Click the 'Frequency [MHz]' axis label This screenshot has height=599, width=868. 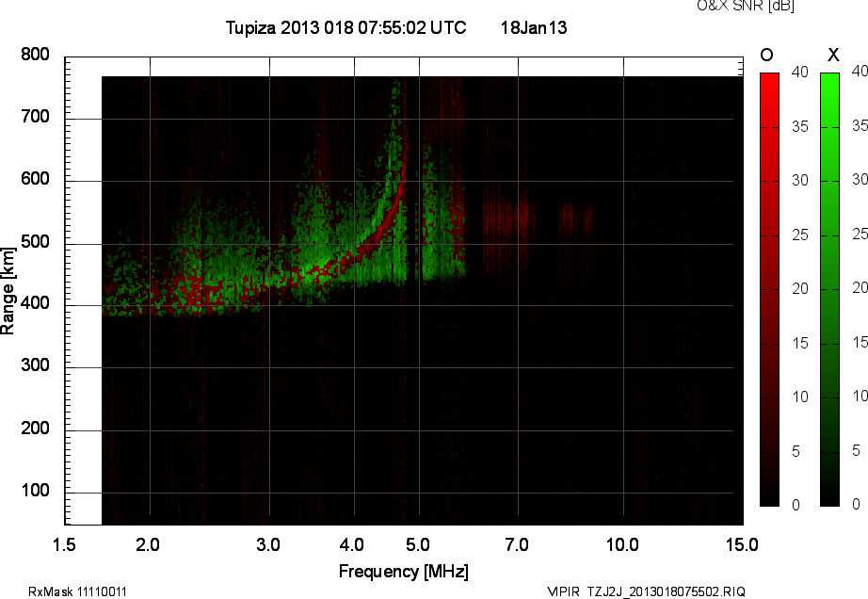point(403,572)
